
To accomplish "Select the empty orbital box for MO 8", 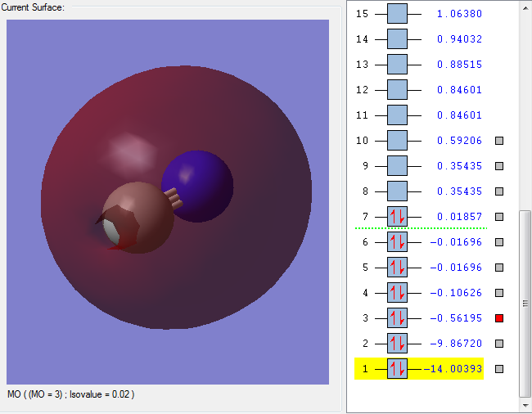I will tap(397, 191).
